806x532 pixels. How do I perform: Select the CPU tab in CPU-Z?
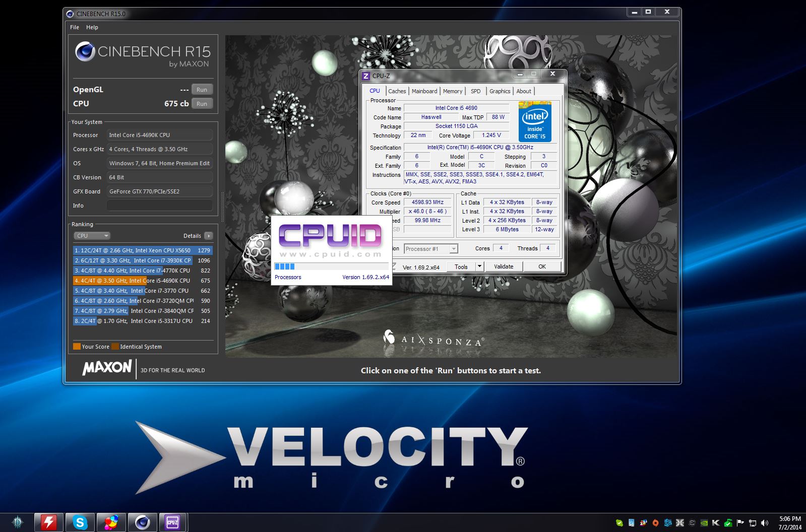pos(375,91)
